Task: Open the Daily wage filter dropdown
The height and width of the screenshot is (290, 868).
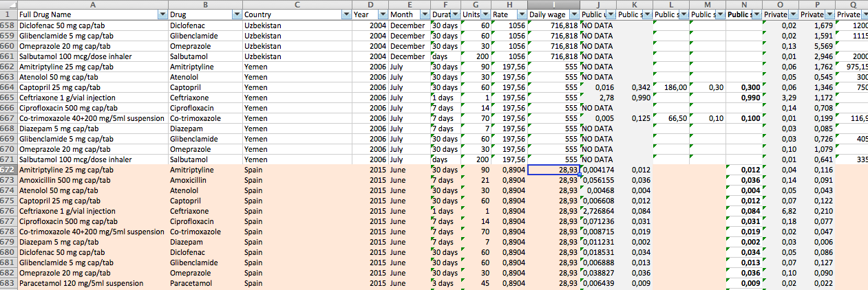Action: [574, 14]
